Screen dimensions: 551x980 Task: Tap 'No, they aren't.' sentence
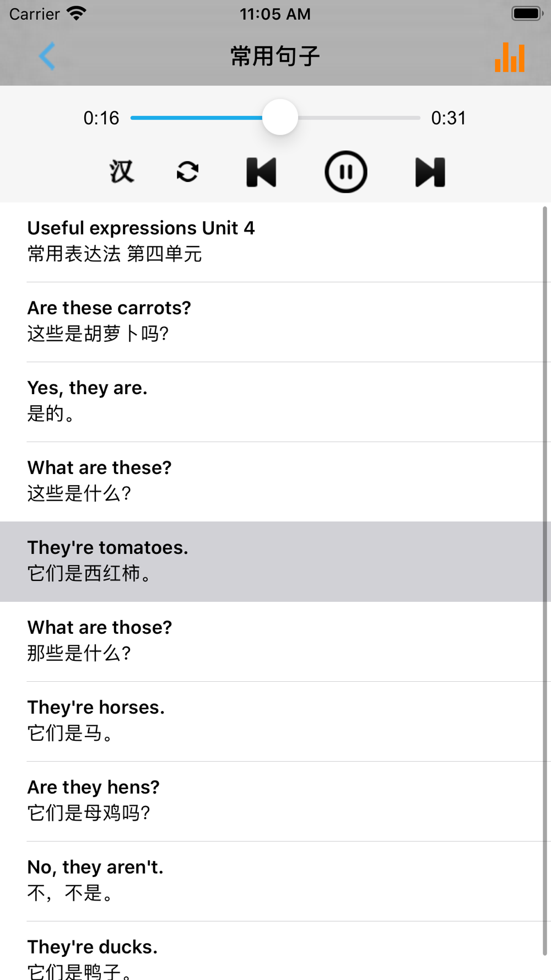(275, 881)
